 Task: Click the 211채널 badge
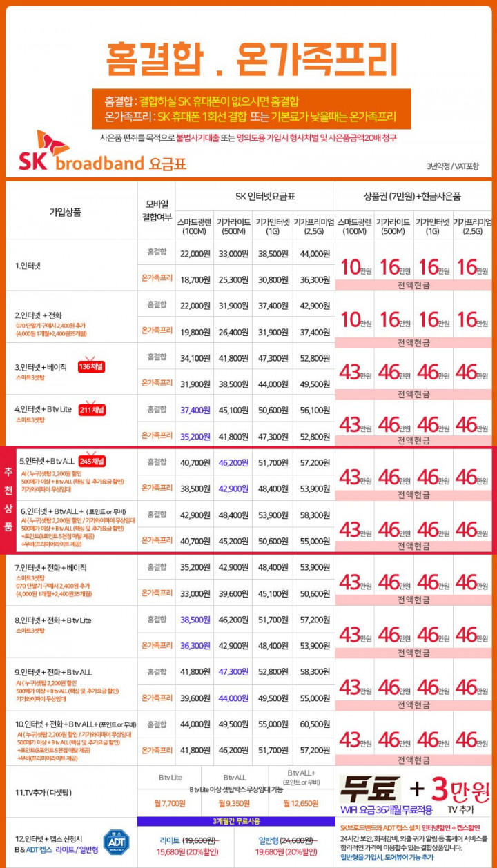click(x=92, y=410)
